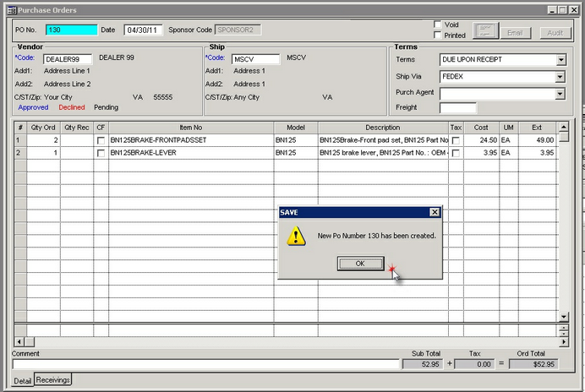Click the Audit button

click(x=555, y=32)
